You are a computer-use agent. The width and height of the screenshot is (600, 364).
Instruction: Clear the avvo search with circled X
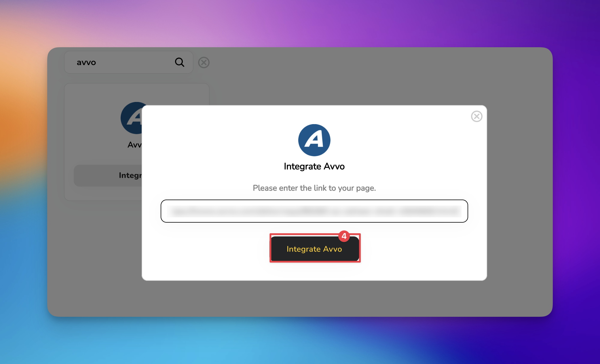[x=204, y=62]
